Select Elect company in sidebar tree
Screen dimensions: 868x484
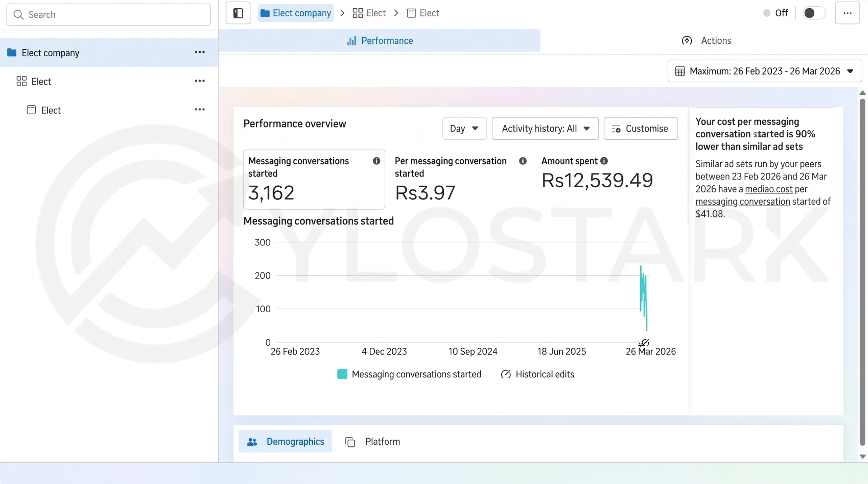coord(109,52)
